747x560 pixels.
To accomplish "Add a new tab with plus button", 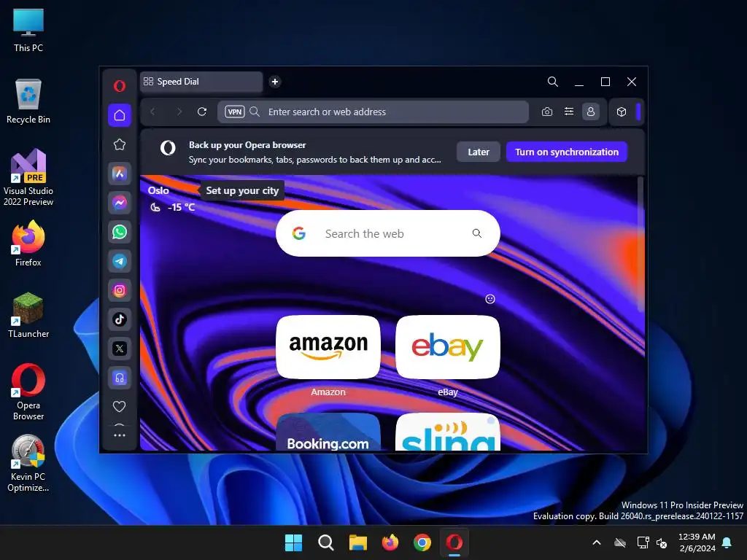I will (x=275, y=82).
